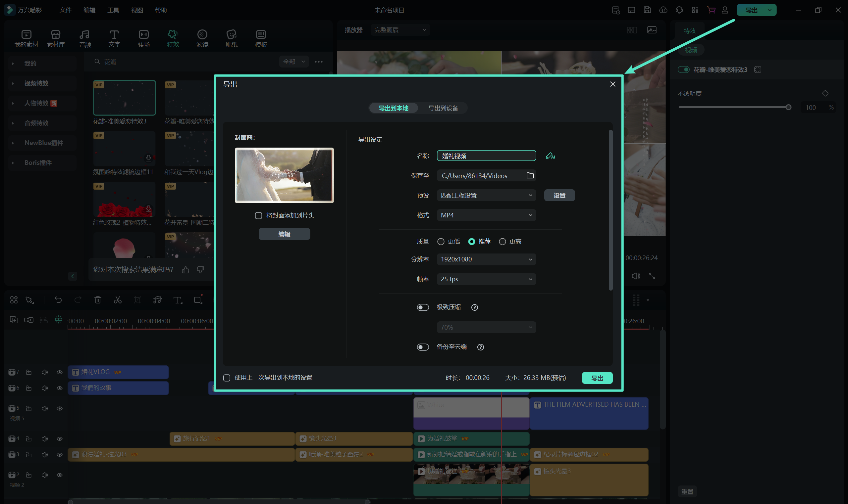Switch to the 导出到设备 tab
Screen dimensions: 848x504
pos(443,108)
